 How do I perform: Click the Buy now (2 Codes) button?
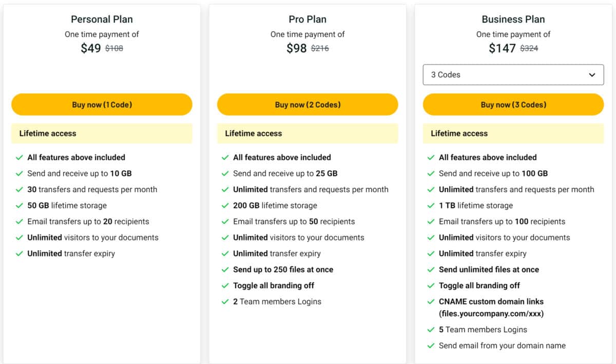(307, 105)
